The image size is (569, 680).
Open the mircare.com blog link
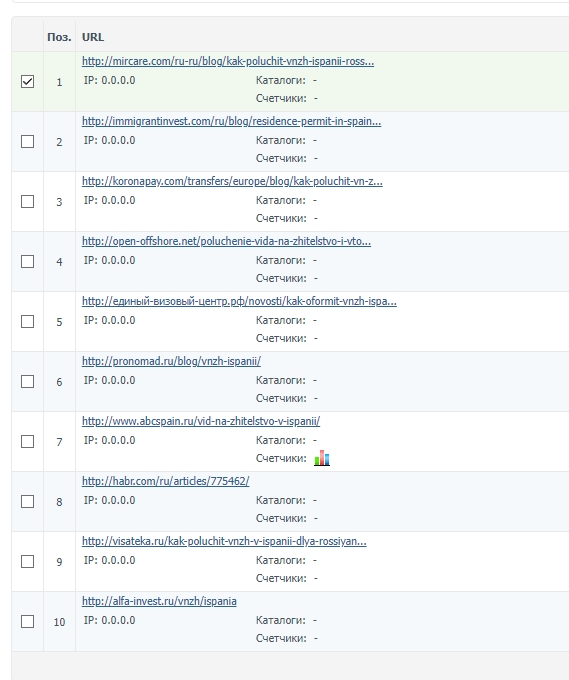[x=228, y=61]
